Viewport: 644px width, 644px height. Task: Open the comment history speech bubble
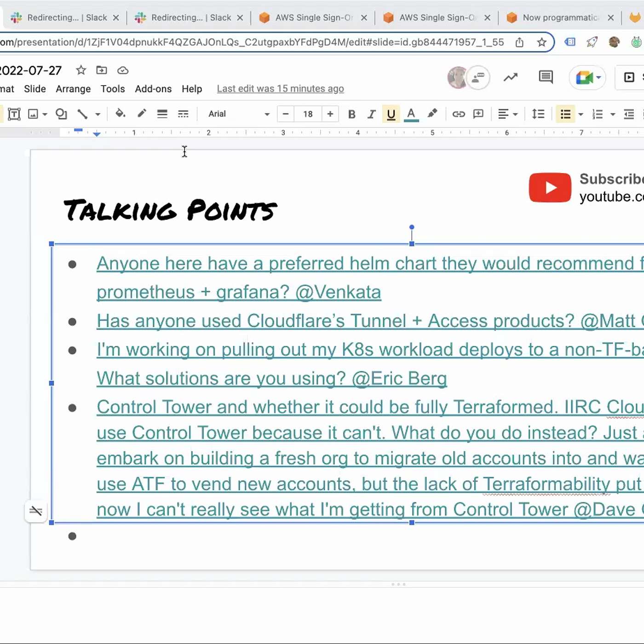click(546, 77)
